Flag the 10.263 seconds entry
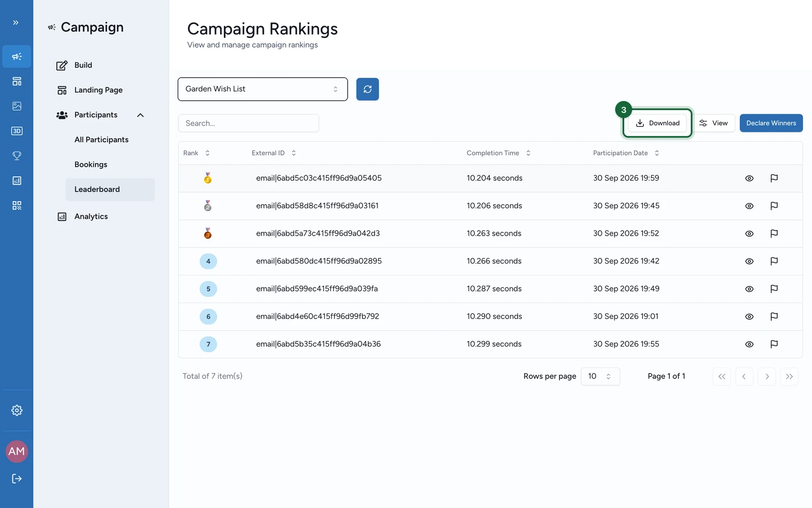812x508 pixels. coord(774,234)
